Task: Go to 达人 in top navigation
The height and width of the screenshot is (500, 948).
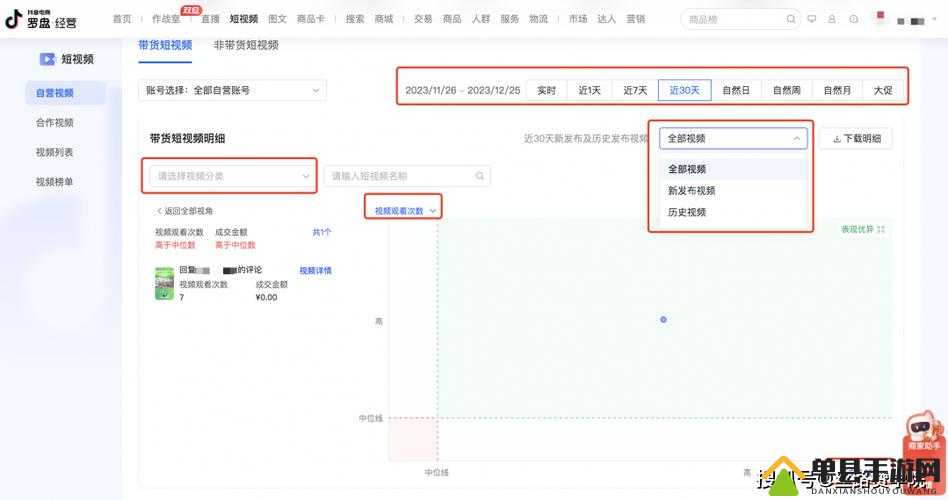Action: 606,19
